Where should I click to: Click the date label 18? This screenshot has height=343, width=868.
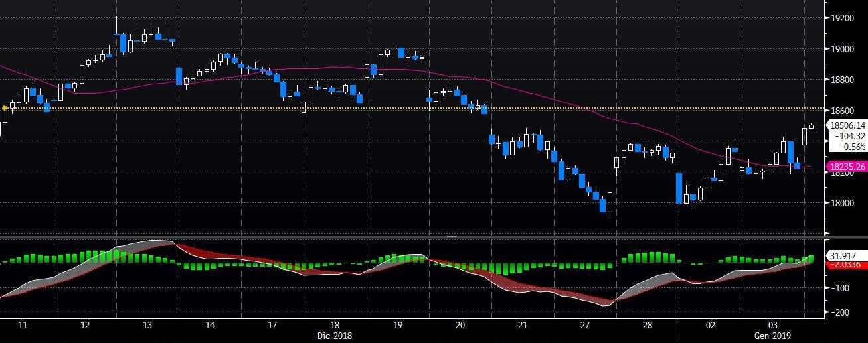(335, 326)
